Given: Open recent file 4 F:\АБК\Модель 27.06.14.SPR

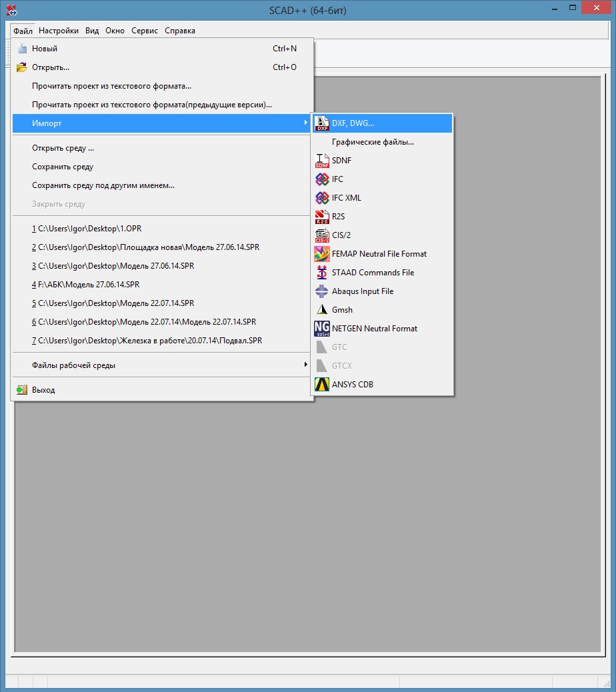Looking at the screenshot, I should click(163, 285).
